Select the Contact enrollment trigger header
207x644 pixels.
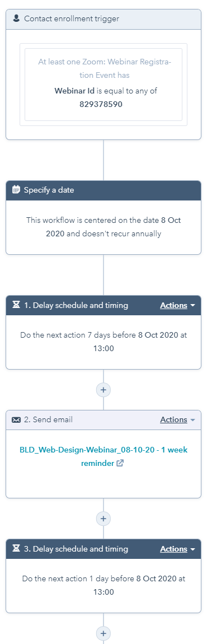pos(103,19)
